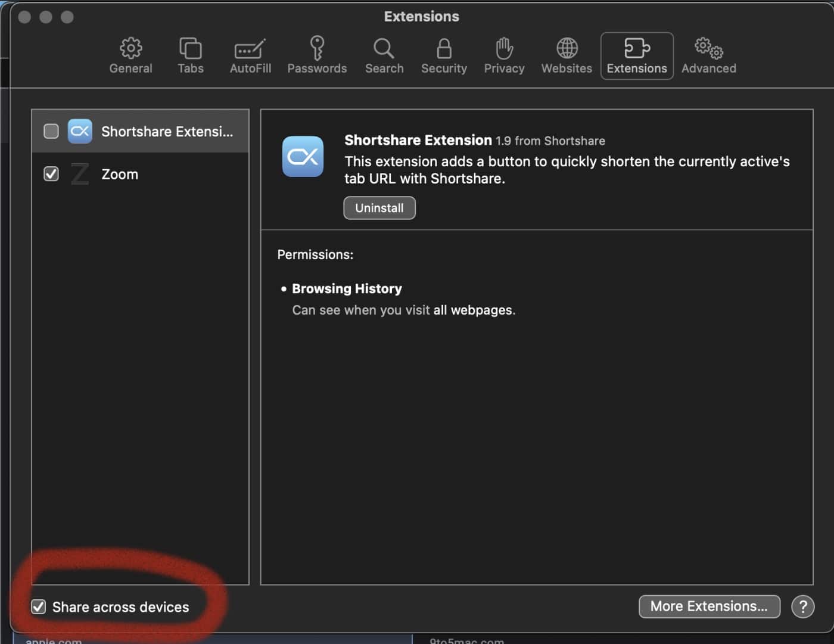The height and width of the screenshot is (644, 834).
Task: Open the General preferences gear icon
Action: (x=130, y=48)
